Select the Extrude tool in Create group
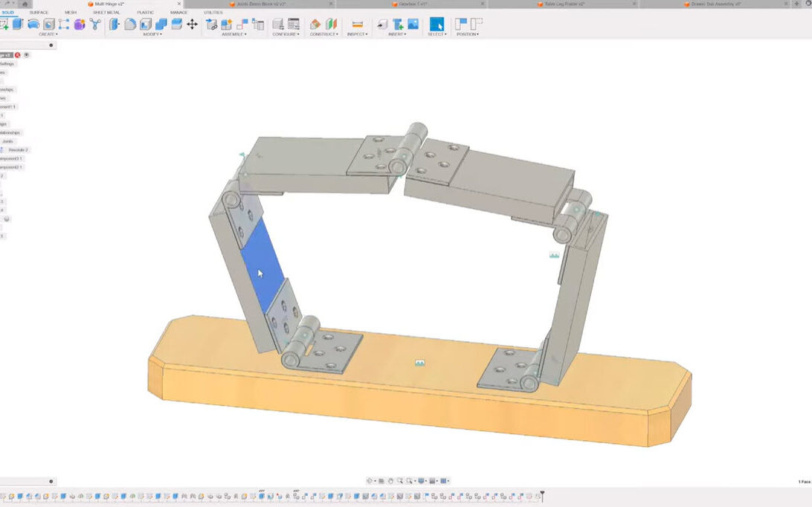Screen dimensions: 812x507 click(17, 25)
